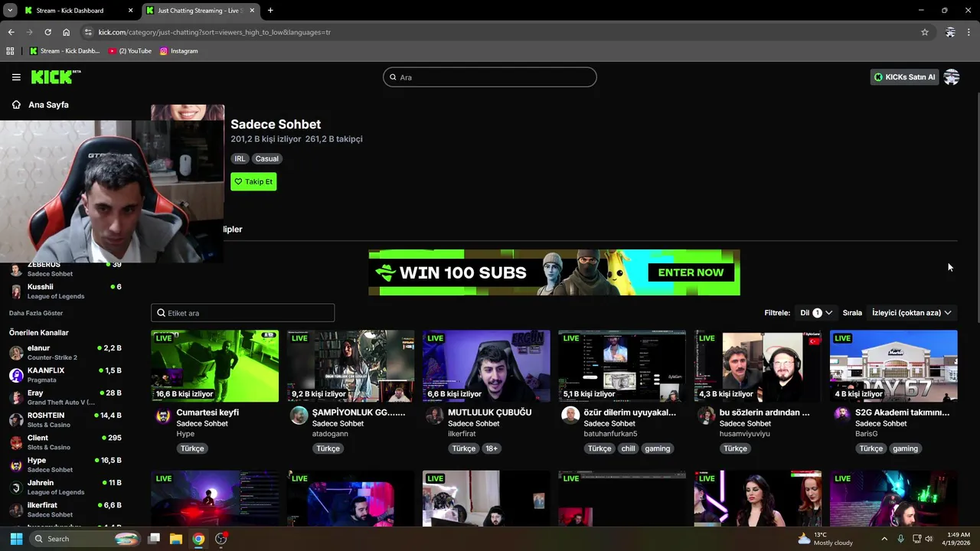Viewport: 980px width, 551px height.
Task: Open the profile avatar menu
Action: point(952,77)
